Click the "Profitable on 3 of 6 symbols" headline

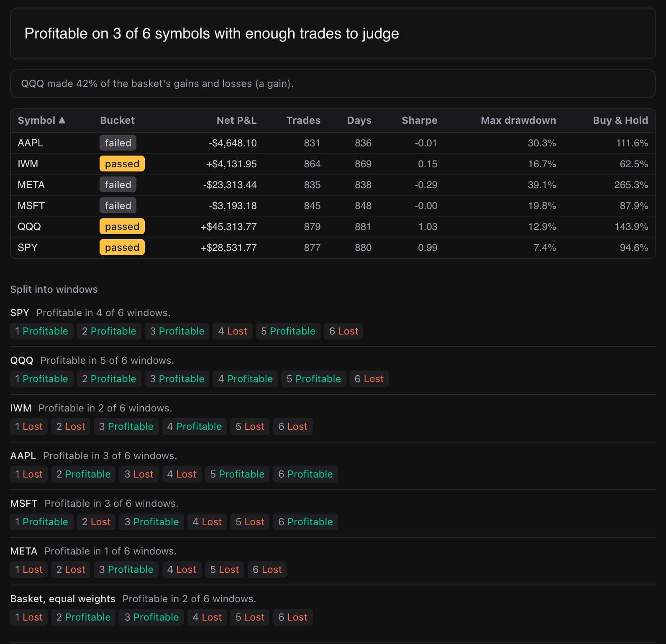point(212,33)
